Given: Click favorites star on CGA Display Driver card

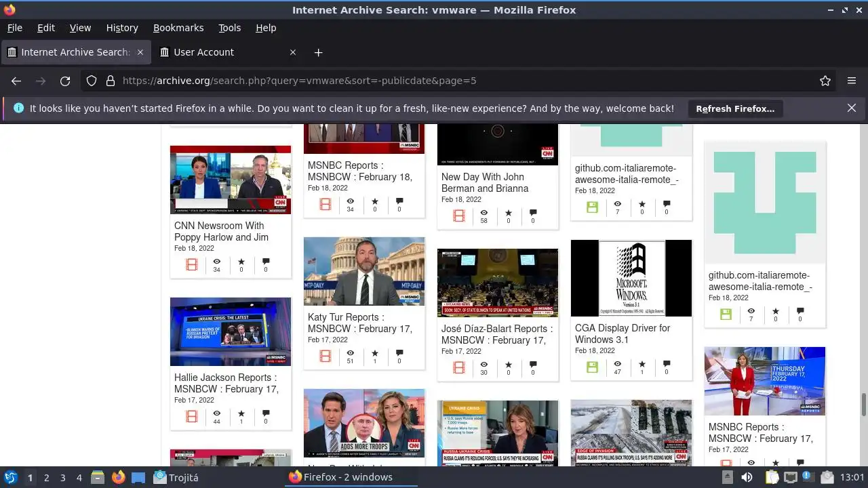Looking at the screenshot, I should coord(642,363).
